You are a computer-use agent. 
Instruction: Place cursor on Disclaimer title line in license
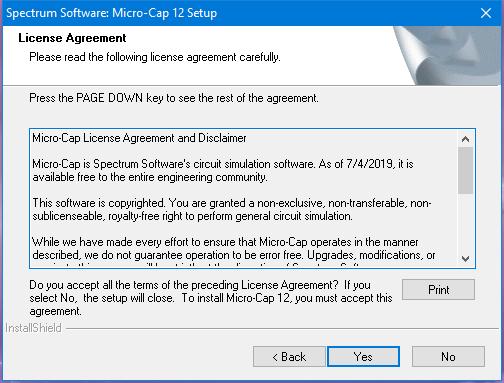[139, 138]
